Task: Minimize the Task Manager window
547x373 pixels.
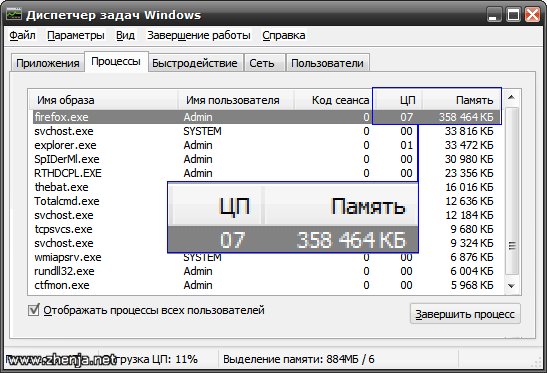Action: (494, 15)
